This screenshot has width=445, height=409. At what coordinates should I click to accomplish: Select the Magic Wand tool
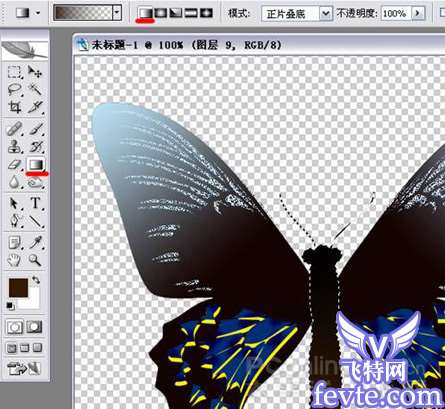[35, 89]
